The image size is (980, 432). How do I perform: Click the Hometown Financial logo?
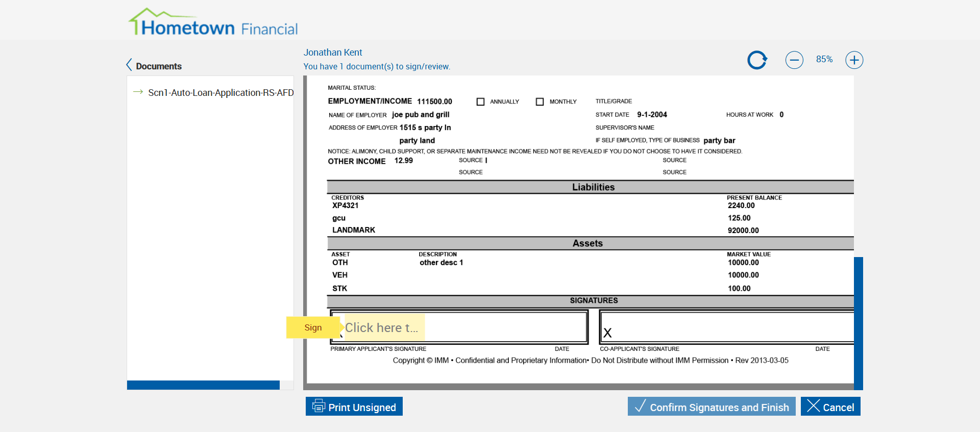point(213,23)
